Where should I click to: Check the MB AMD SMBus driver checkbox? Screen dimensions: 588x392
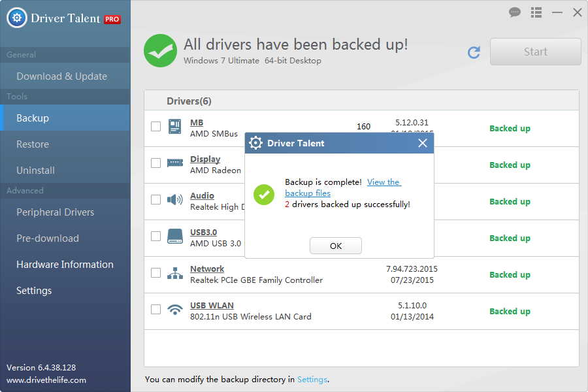coord(155,126)
